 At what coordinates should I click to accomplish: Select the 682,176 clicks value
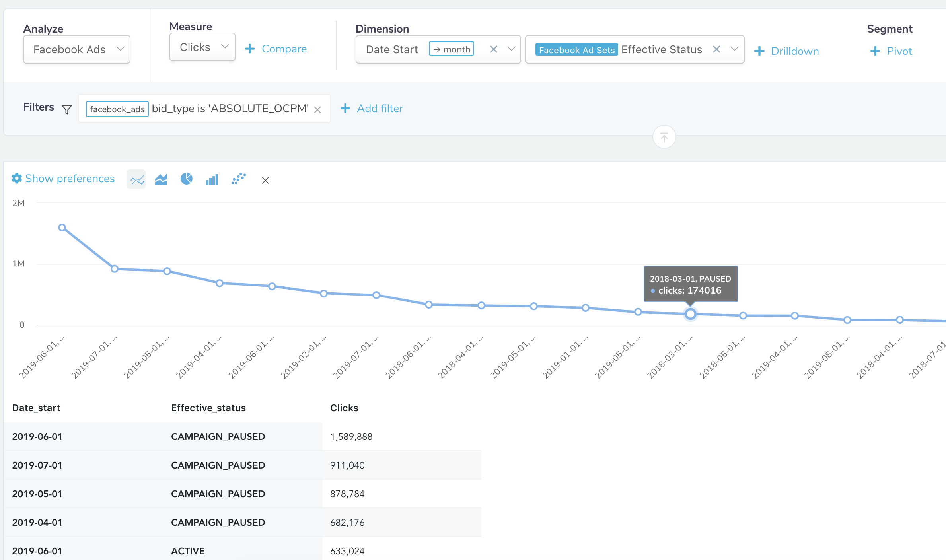coord(347,523)
